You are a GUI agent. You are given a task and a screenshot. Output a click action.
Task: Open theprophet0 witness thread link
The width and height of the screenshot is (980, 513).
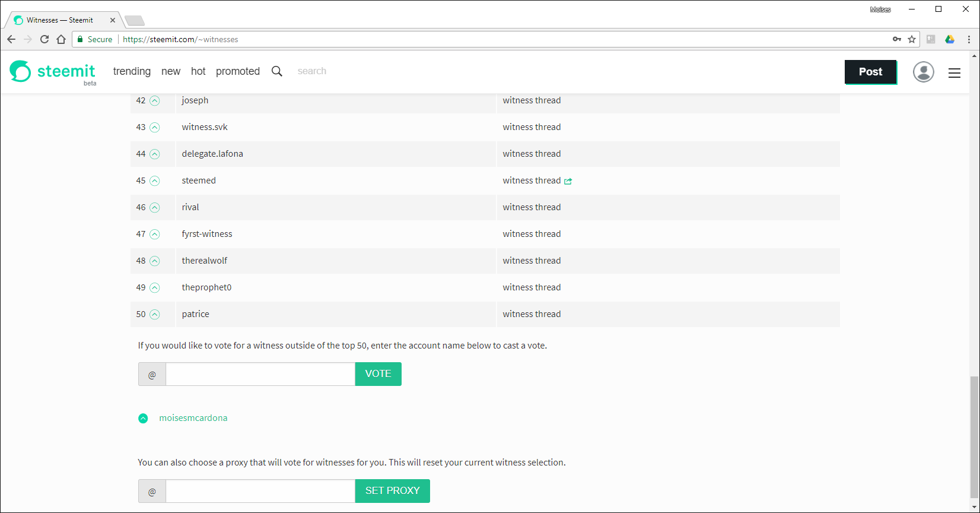click(532, 287)
